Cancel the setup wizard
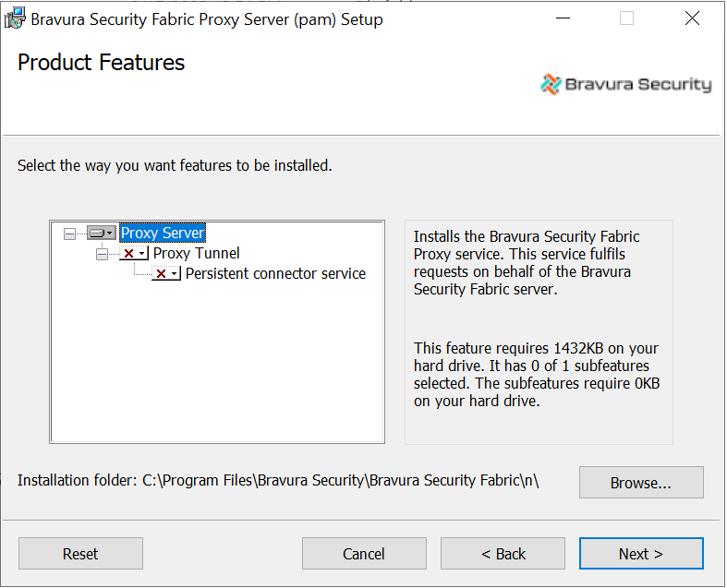This screenshot has height=588, width=727. [x=364, y=554]
